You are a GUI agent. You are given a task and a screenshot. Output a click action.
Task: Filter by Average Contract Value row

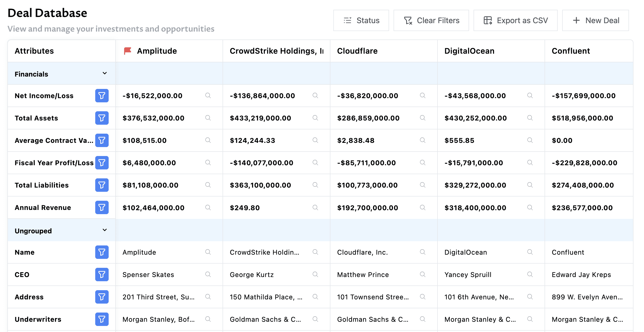pos(102,140)
